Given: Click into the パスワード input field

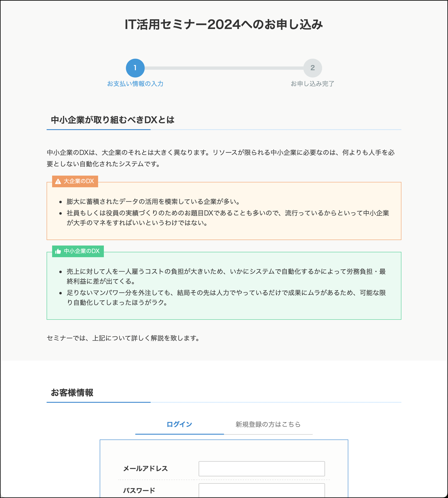Looking at the screenshot, I should tap(261, 490).
